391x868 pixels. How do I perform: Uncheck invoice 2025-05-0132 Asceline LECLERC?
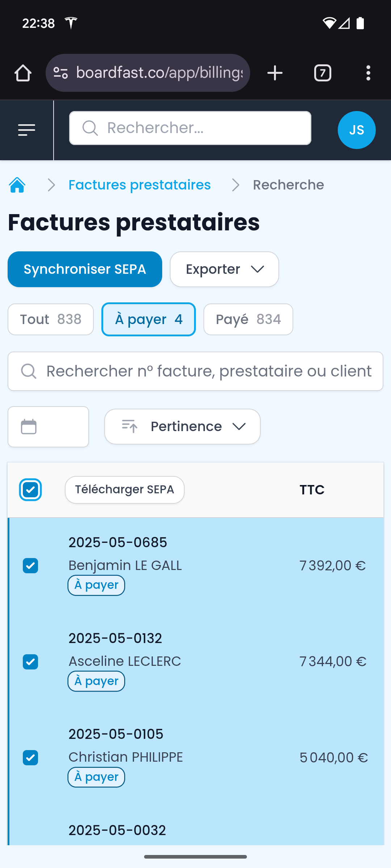[30, 662]
